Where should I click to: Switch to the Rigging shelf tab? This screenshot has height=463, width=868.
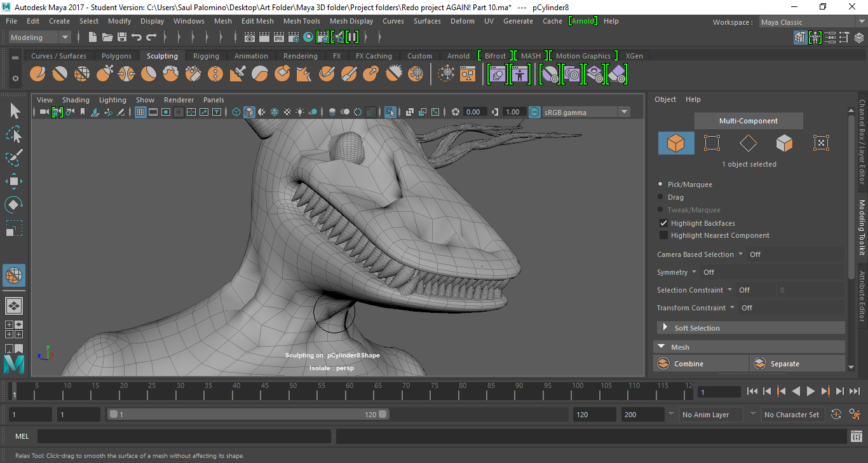click(206, 56)
